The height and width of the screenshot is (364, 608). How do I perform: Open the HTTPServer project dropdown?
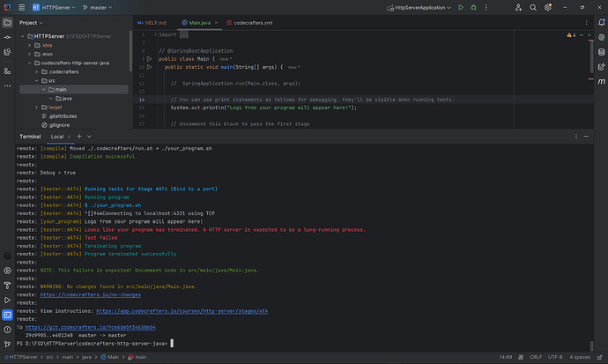tap(54, 7)
